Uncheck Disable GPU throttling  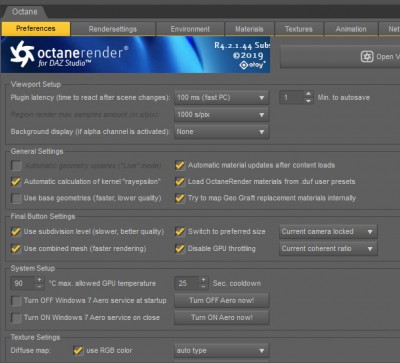[x=180, y=249]
